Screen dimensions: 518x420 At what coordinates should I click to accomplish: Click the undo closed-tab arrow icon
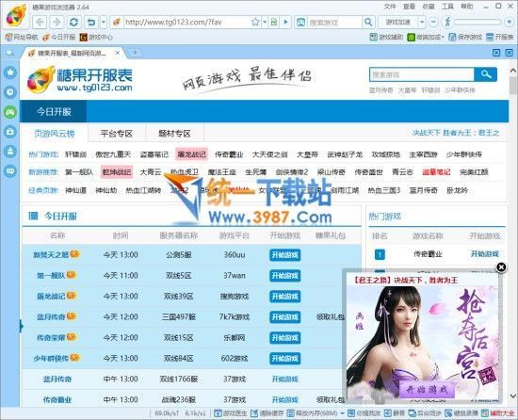(x=91, y=22)
